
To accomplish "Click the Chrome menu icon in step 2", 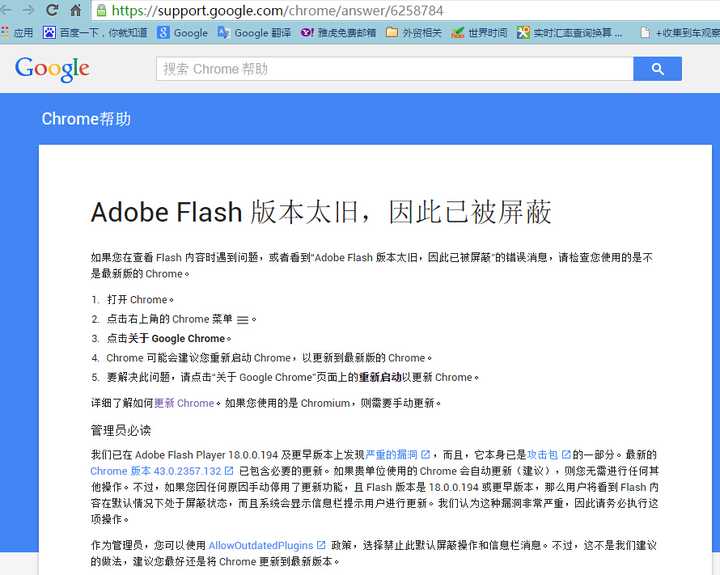I will tap(242, 320).
